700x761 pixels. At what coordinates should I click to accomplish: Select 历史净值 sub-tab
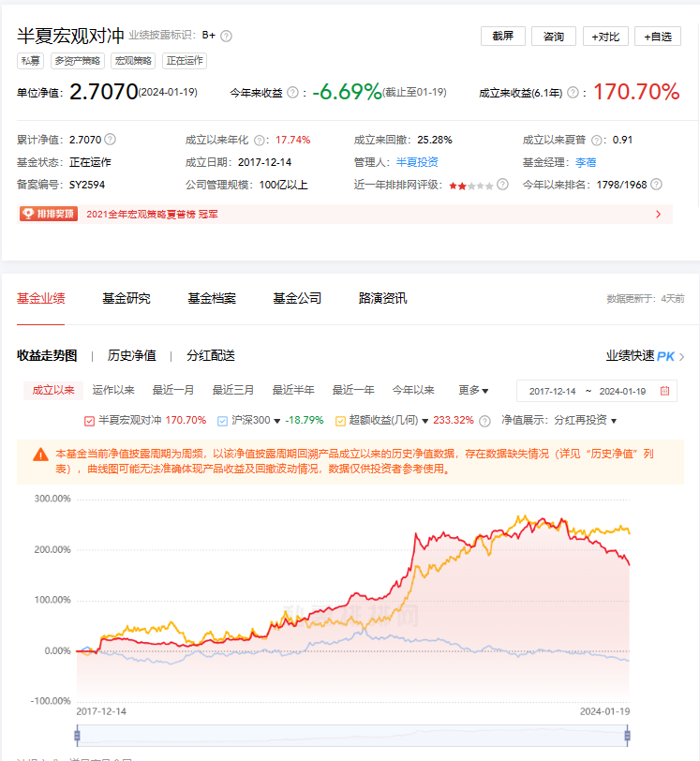131,355
